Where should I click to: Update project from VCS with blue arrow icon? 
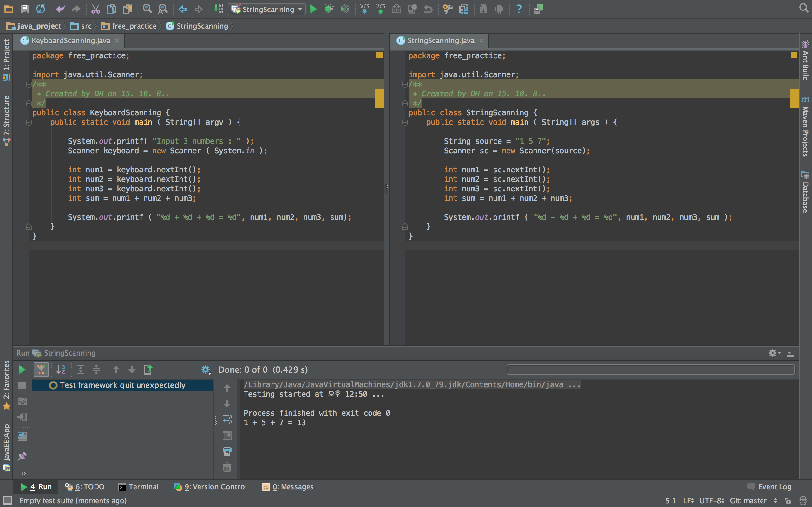pyautogui.click(x=365, y=9)
